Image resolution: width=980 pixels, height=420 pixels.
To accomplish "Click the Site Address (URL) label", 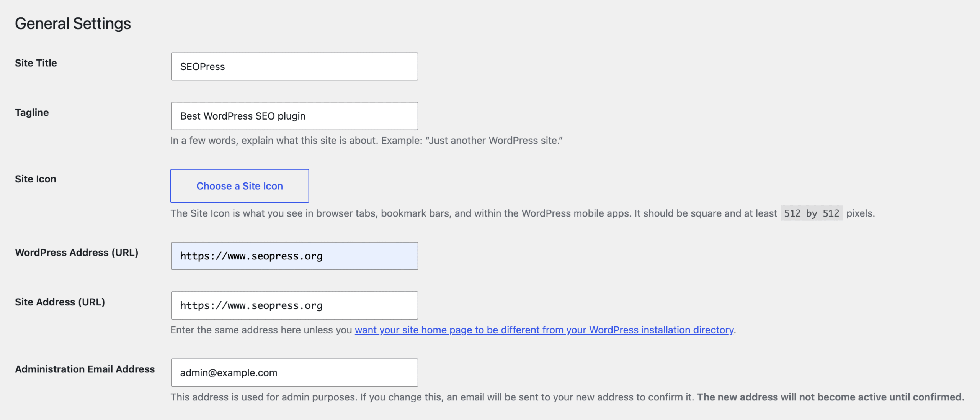I will (60, 302).
